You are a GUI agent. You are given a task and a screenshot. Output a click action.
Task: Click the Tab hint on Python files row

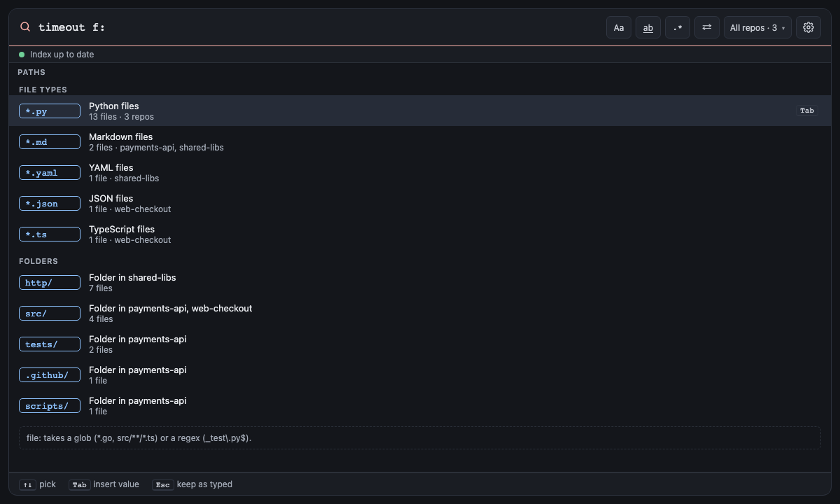[807, 111]
